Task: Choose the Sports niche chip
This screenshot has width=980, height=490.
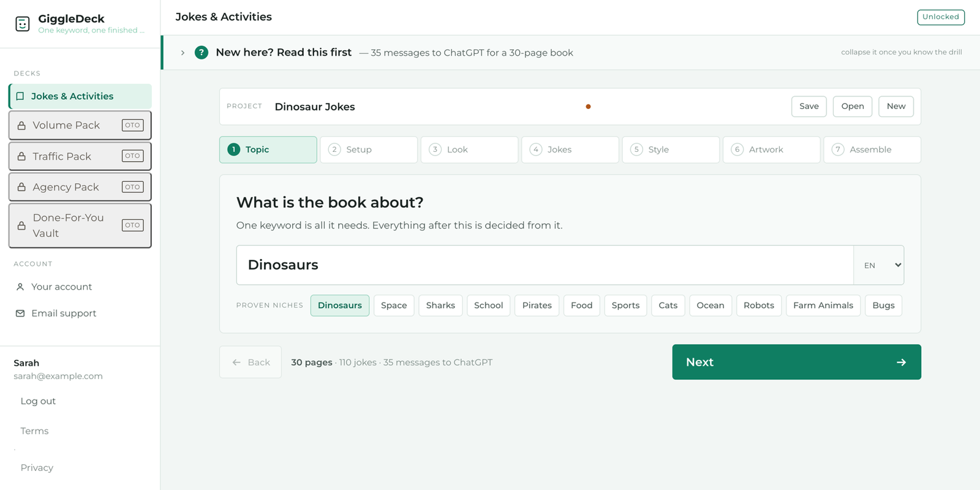Action: click(625, 306)
